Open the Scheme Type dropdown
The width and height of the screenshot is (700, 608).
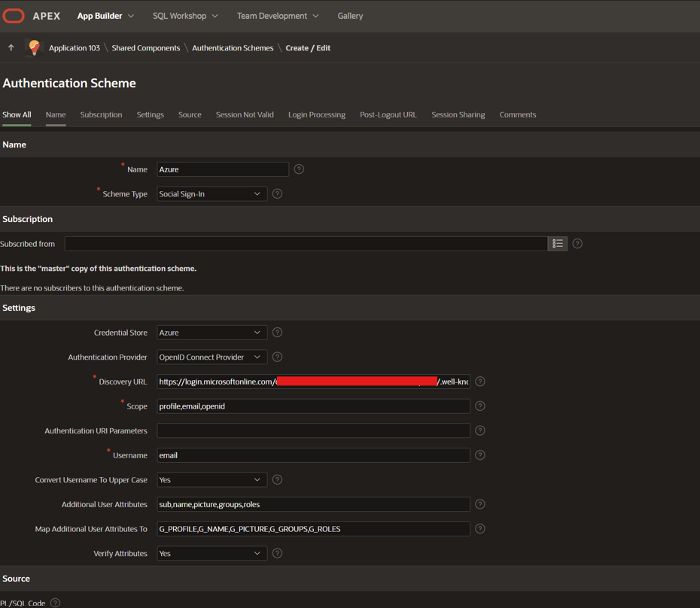pos(212,194)
